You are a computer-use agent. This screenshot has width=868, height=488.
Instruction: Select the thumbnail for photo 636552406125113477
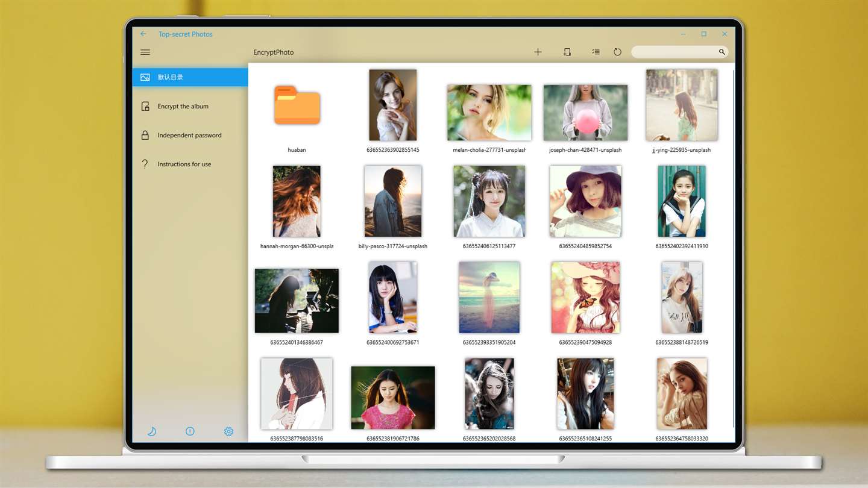click(x=489, y=201)
